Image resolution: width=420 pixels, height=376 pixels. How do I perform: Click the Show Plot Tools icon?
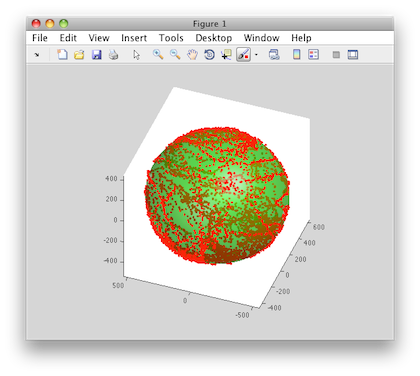point(353,54)
